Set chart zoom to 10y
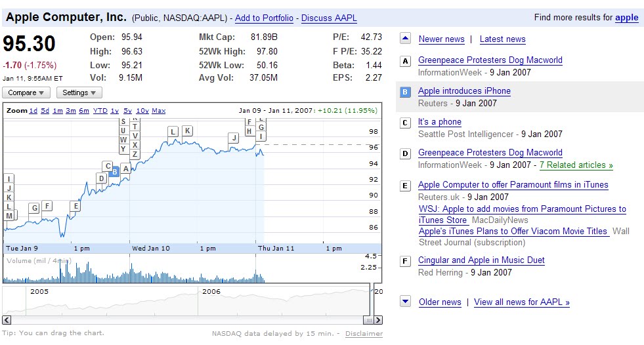The height and width of the screenshot is (345, 644). [x=142, y=111]
